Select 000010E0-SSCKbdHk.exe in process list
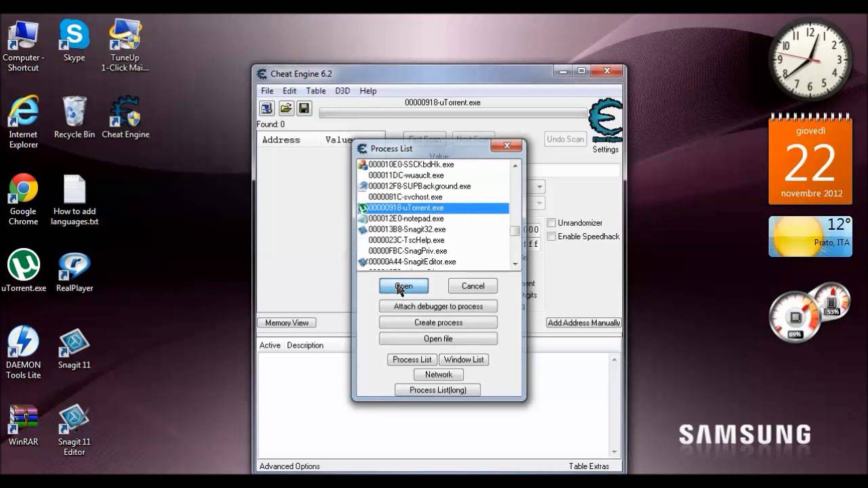The height and width of the screenshot is (488, 868). [433, 165]
